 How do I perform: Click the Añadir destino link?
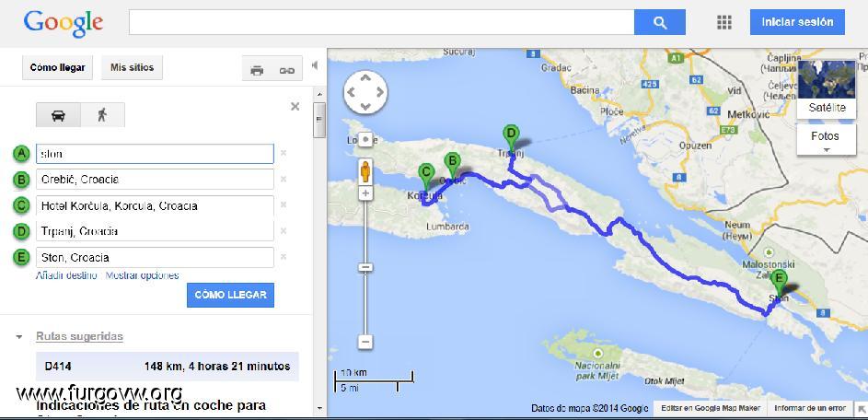point(66,275)
